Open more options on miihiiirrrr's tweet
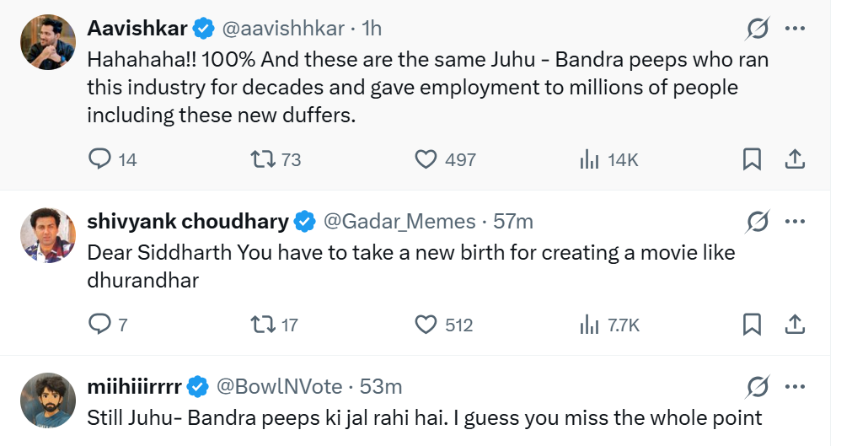This screenshot has height=446, width=868. click(x=795, y=387)
